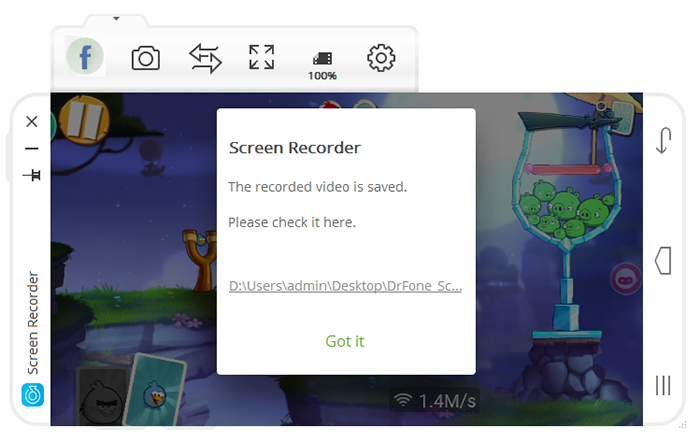Tap the three-bar recent apps icon

coord(662,386)
